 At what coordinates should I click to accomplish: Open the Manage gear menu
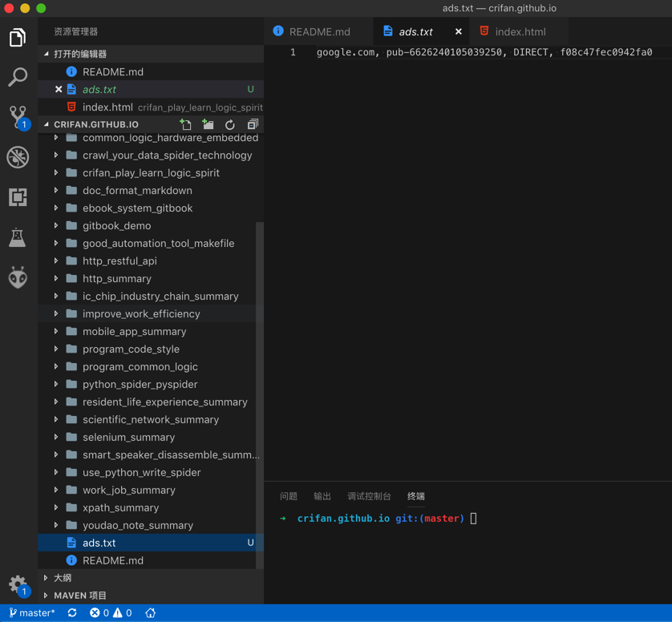click(18, 585)
